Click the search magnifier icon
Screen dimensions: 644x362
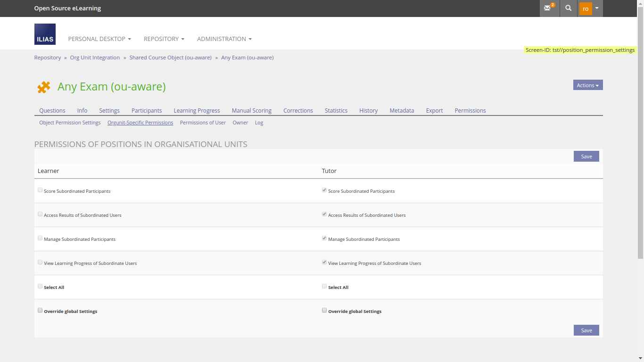[569, 8]
